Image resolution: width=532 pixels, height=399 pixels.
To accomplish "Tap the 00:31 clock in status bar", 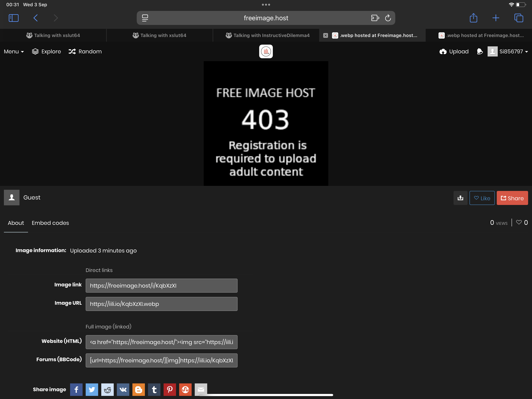I will 12,4.
